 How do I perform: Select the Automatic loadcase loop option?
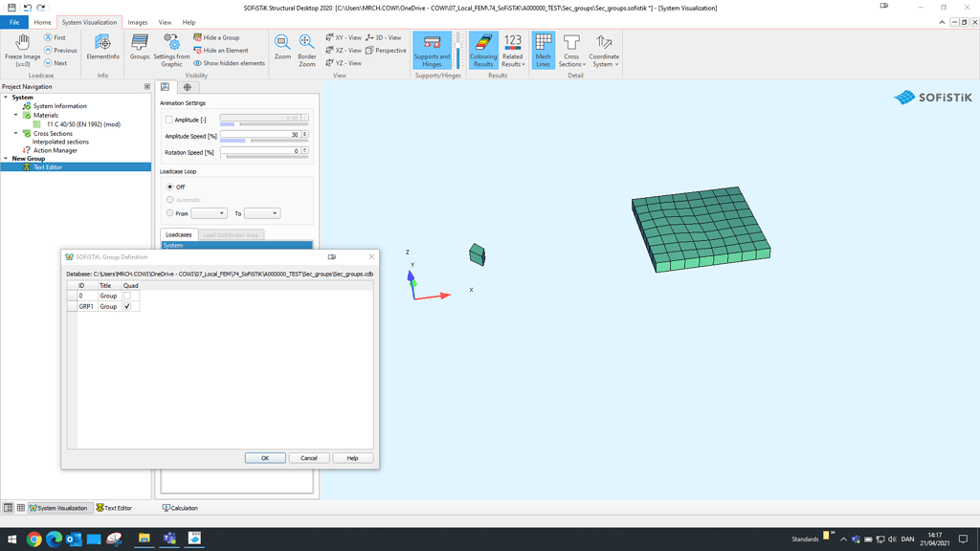click(x=170, y=200)
